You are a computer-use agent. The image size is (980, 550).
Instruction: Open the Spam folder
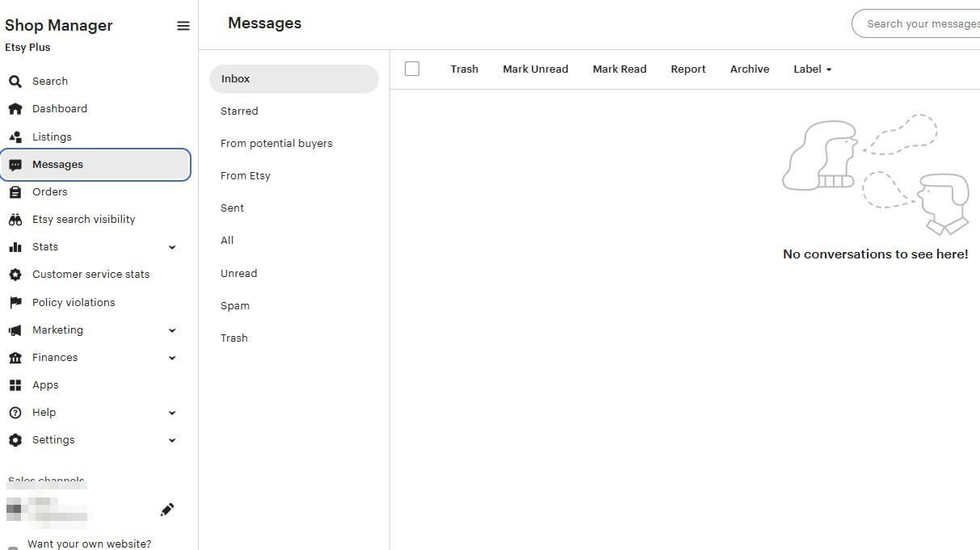pos(235,306)
